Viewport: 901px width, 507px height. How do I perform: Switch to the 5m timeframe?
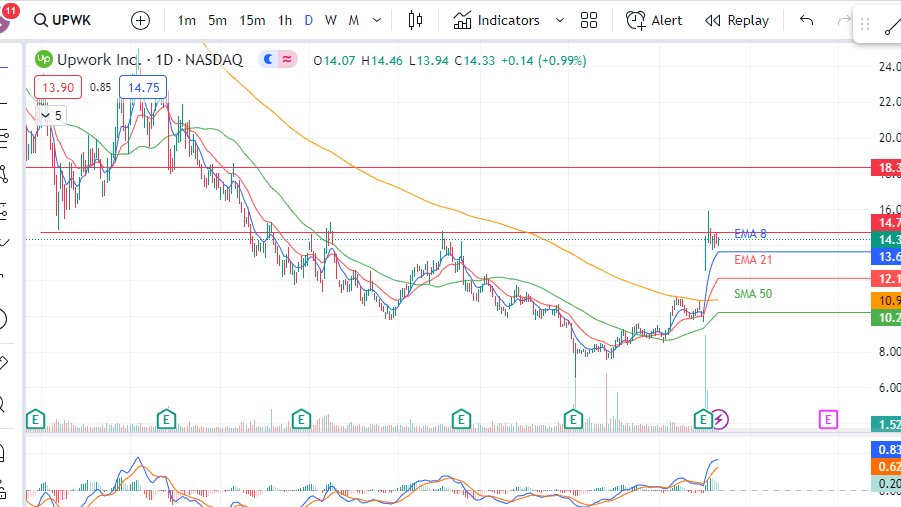[217, 21]
